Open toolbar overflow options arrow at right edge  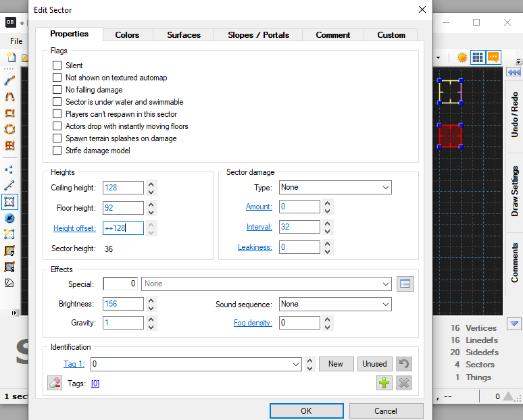point(518,61)
